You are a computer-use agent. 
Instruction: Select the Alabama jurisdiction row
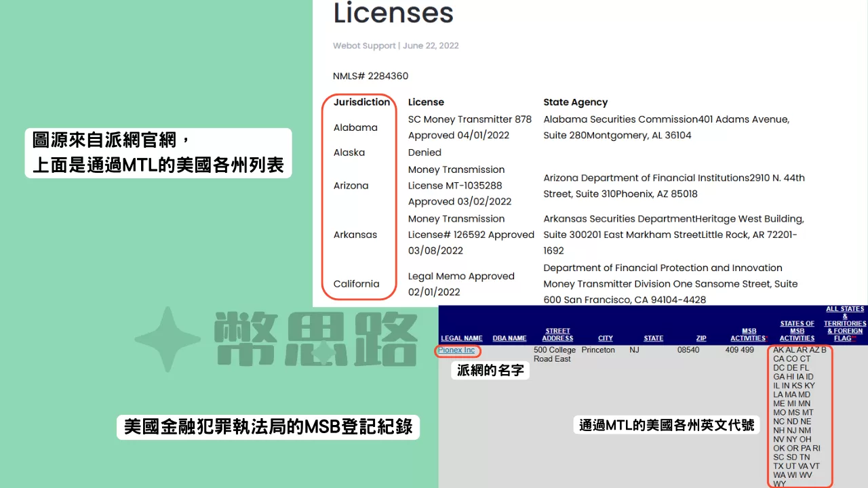tap(355, 127)
